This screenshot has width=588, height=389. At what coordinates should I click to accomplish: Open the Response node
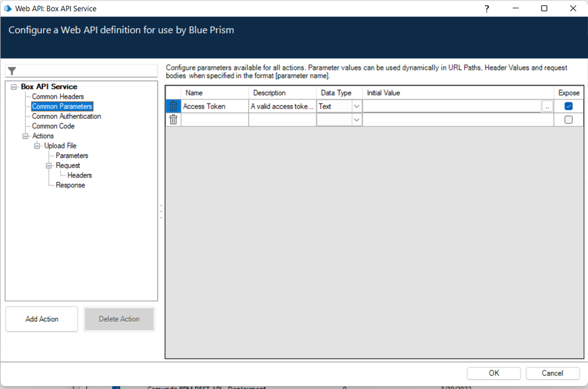71,185
